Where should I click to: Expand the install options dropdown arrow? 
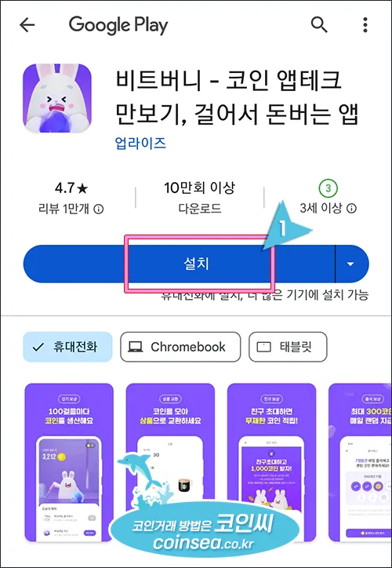(x=350, y=264)
